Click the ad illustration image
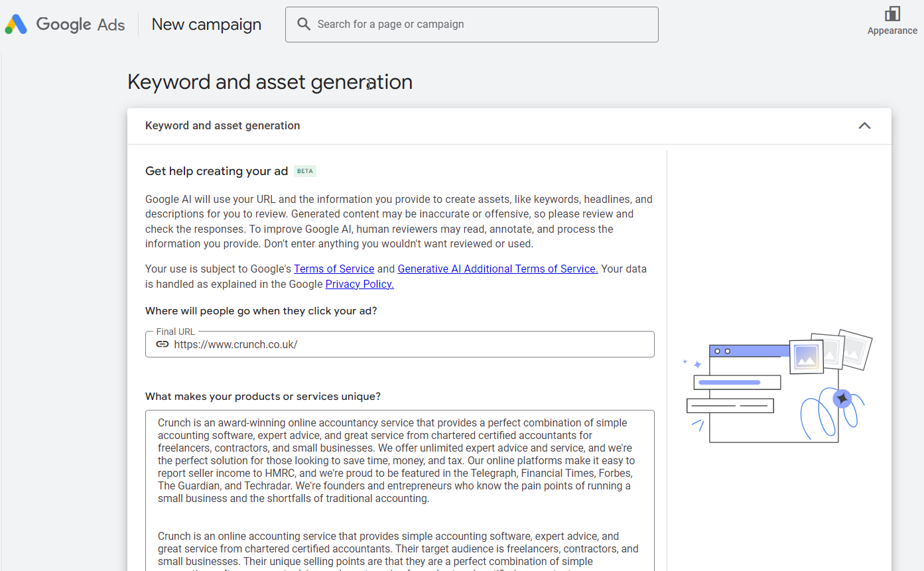The image size is (924, 571). point(778,386)
